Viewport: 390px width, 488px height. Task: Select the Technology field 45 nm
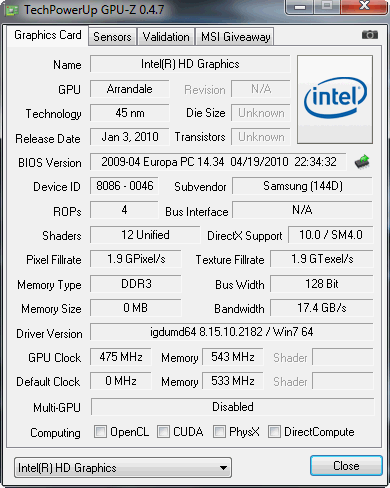(x=129, y=113)
